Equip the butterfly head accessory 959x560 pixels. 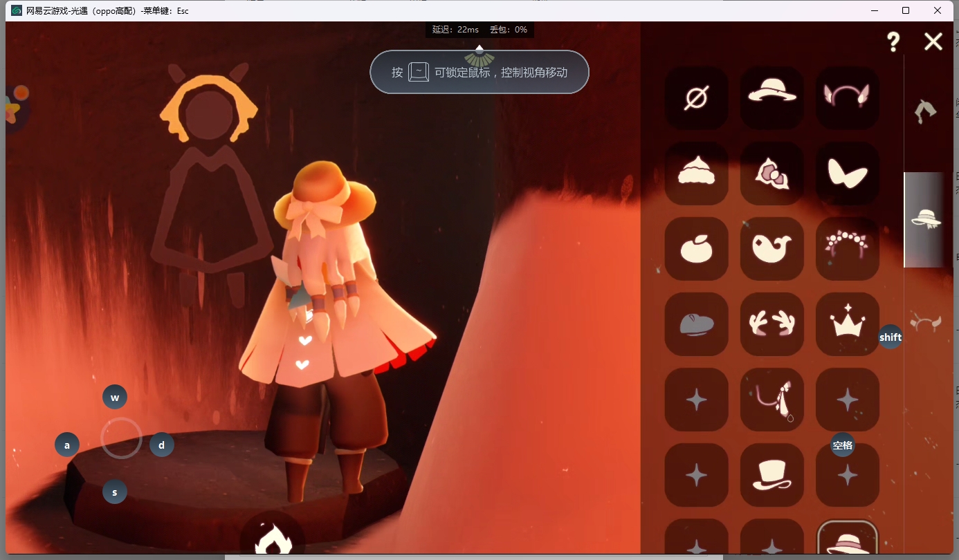pos(848,174)
